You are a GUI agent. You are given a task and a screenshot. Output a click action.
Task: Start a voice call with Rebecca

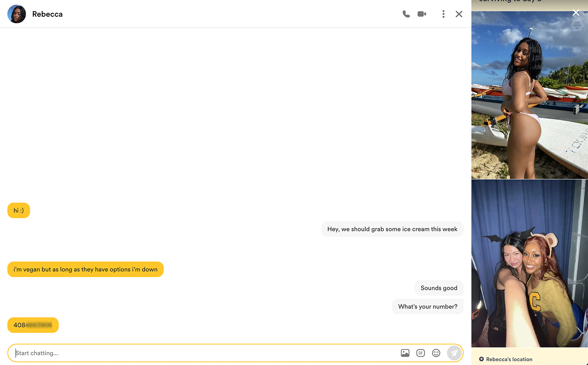[406, 14]
